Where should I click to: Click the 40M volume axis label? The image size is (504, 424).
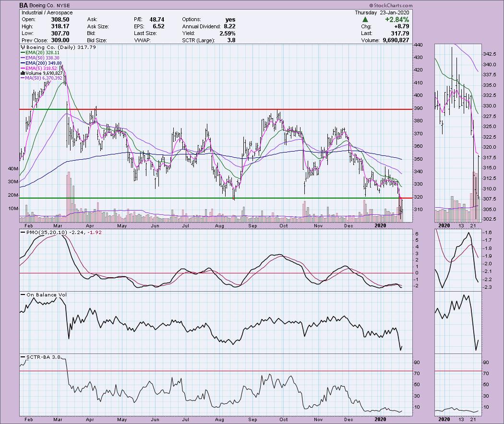[13, 169]
